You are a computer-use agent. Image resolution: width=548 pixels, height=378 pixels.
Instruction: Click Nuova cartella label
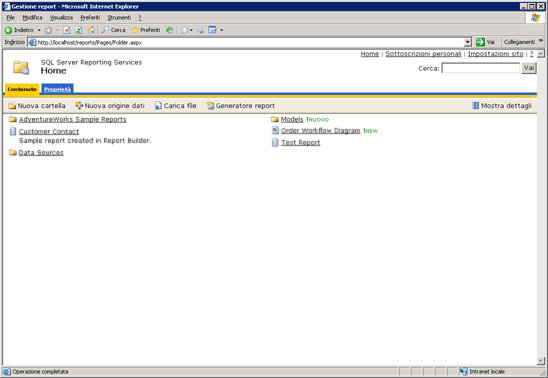pyautogui.click(x=42, y=106)
